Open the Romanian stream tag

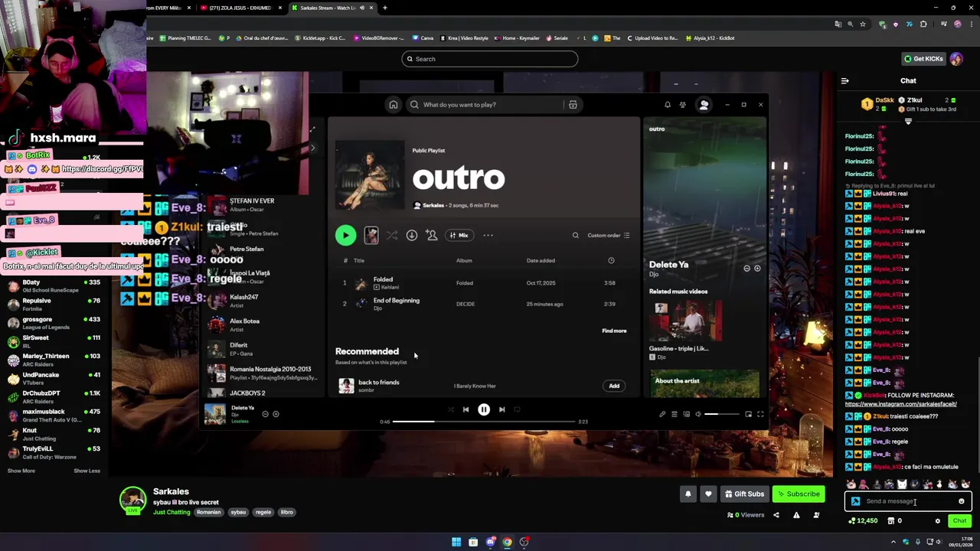(x=208, y=512)
